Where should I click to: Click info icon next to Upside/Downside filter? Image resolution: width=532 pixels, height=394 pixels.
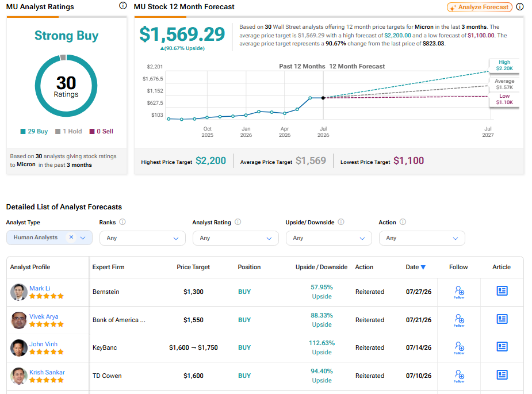tap(341, 222)
